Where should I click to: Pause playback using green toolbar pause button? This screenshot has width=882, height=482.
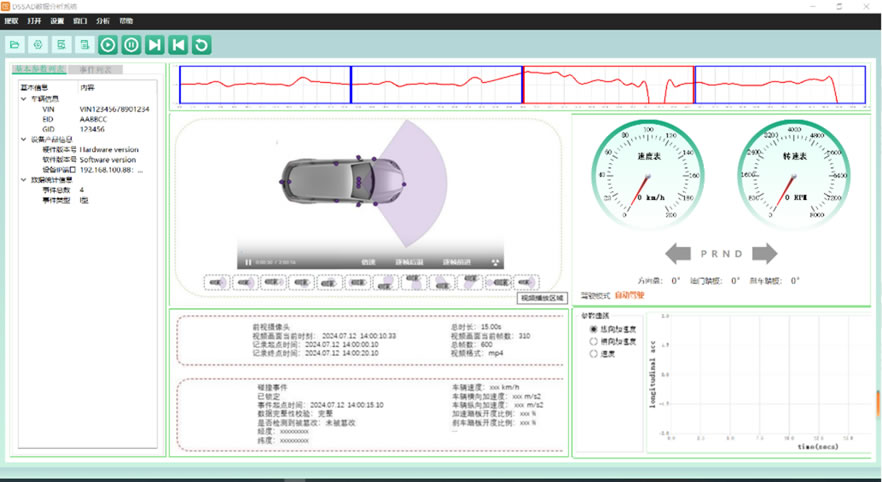(132, 44)
